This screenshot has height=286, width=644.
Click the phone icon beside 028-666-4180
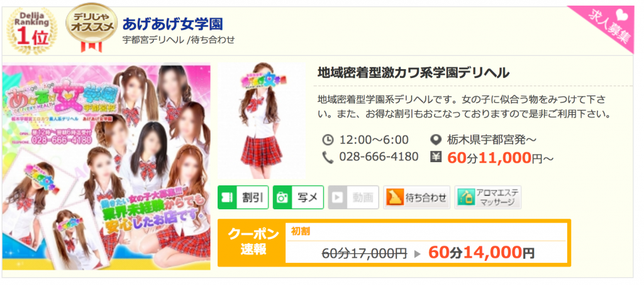[327, 157]
